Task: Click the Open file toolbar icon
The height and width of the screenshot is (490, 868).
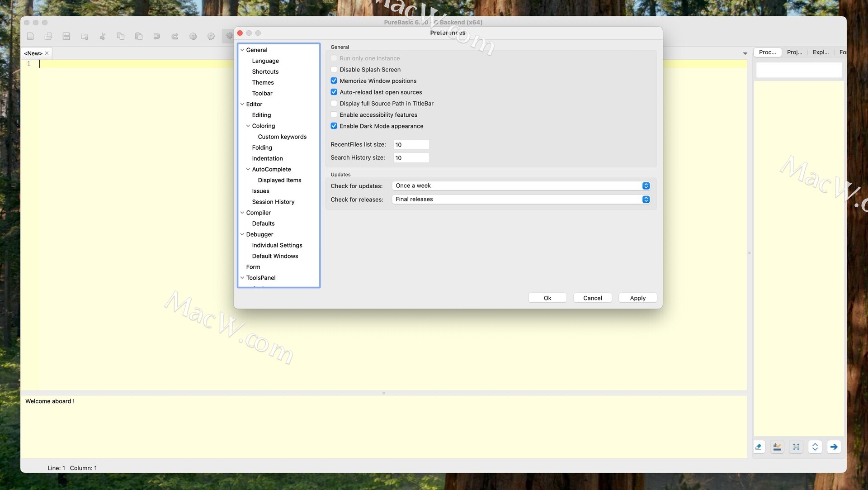Action: point(48,36)
